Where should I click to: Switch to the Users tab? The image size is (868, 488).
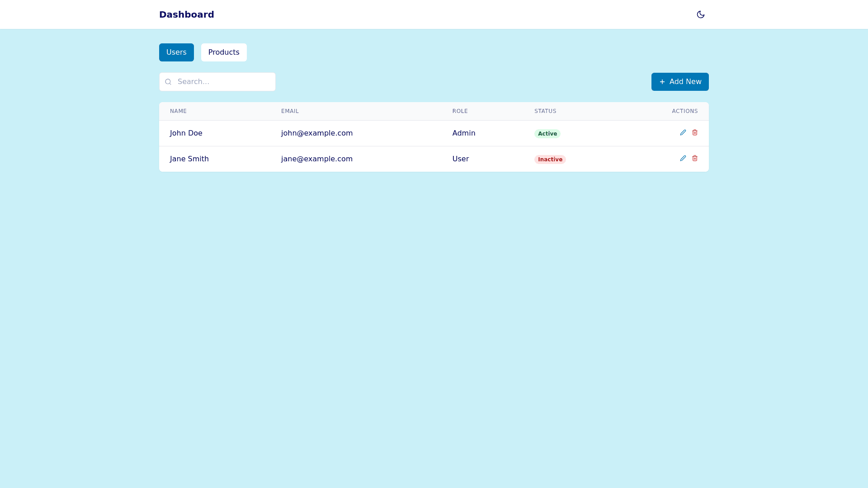tap(176, 52)
